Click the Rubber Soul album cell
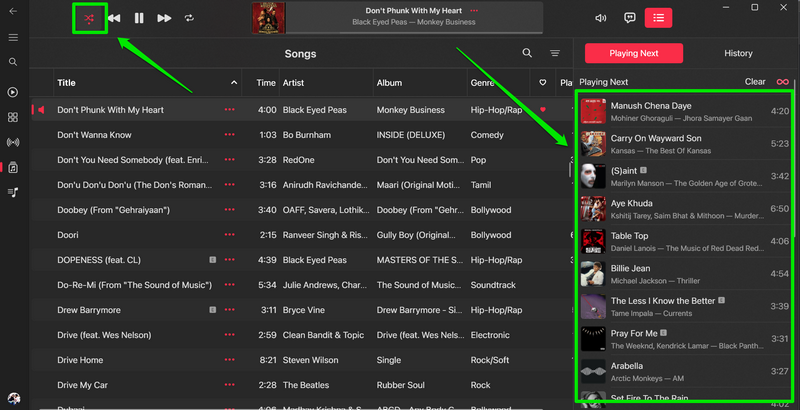The height and width of the screenshot is (410, 800). pyautogui.click(x=401, y=385)
